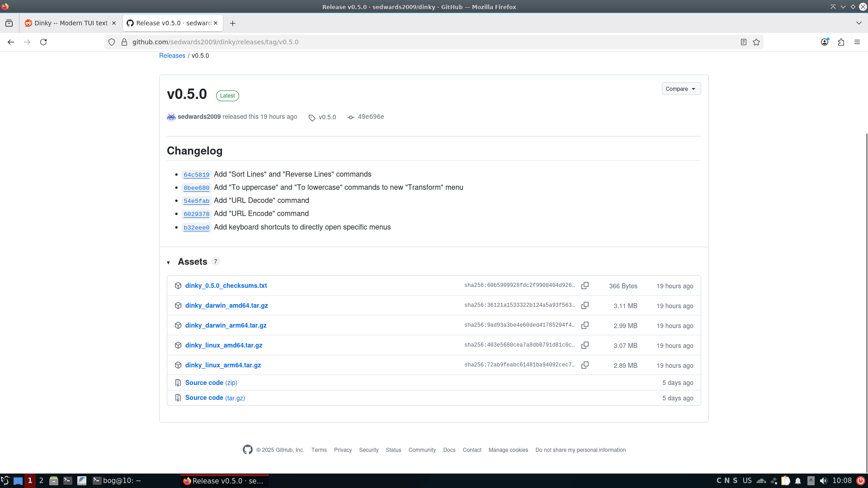Click the page vertical scrollbar
This screenshot has height=488, width=868.
click(866, 303)
